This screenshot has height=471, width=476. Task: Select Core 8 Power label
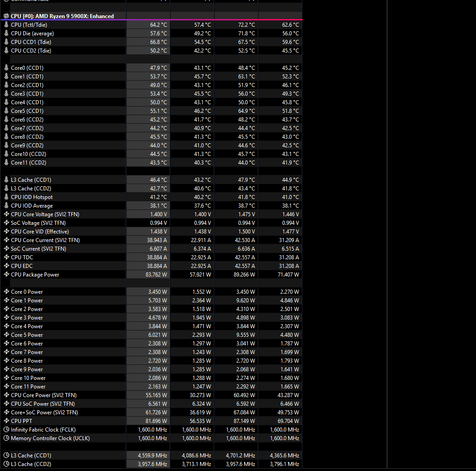pyautogui.click(x=27, y=360)
